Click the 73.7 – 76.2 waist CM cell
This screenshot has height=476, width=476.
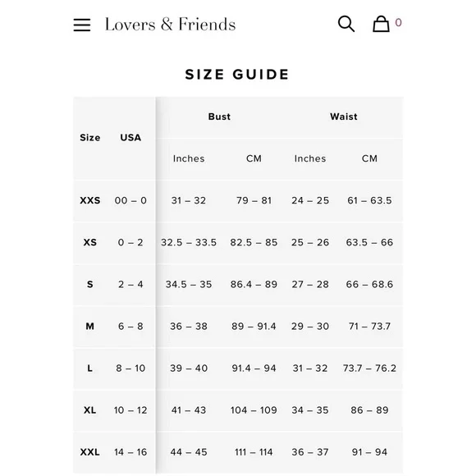click(369, 368)
